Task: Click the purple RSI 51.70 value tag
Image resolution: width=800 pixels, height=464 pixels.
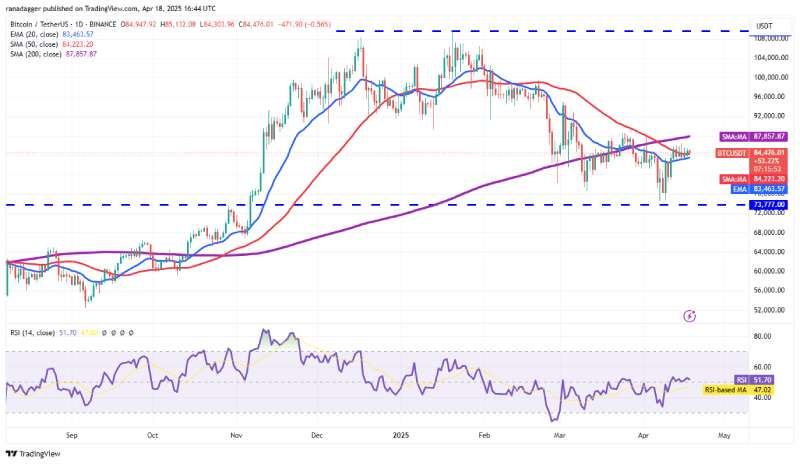Action: point(755,380)
